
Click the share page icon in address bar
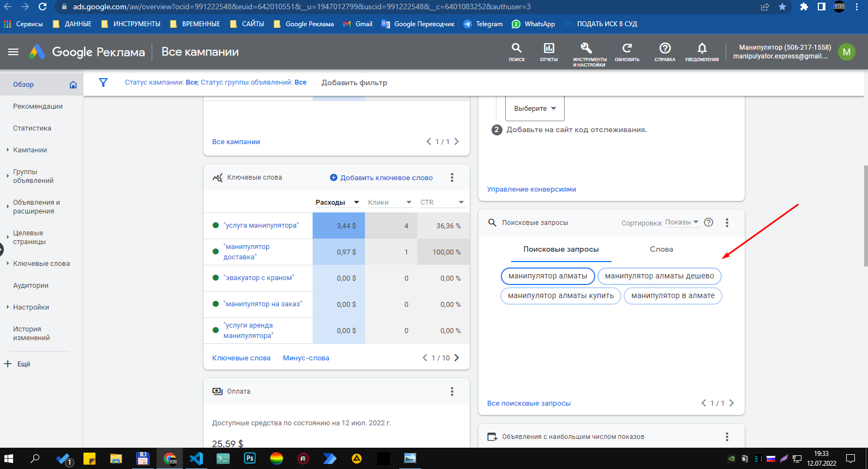click(765, 7)
